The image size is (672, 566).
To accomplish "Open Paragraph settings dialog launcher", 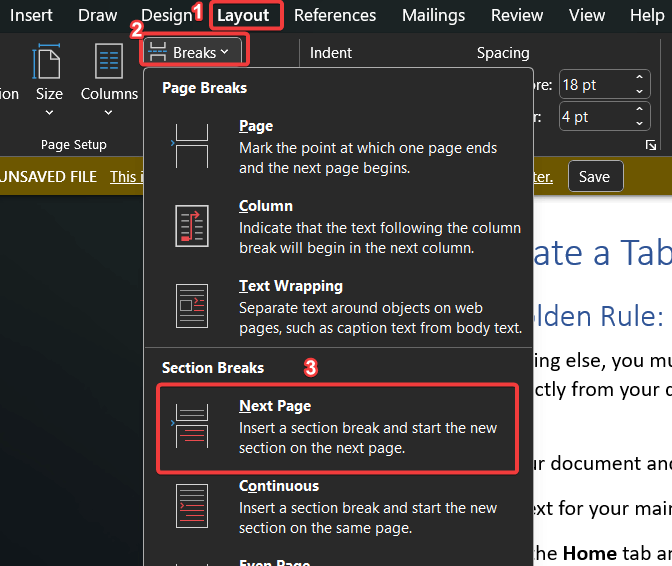I will click(x=651, y=146).
